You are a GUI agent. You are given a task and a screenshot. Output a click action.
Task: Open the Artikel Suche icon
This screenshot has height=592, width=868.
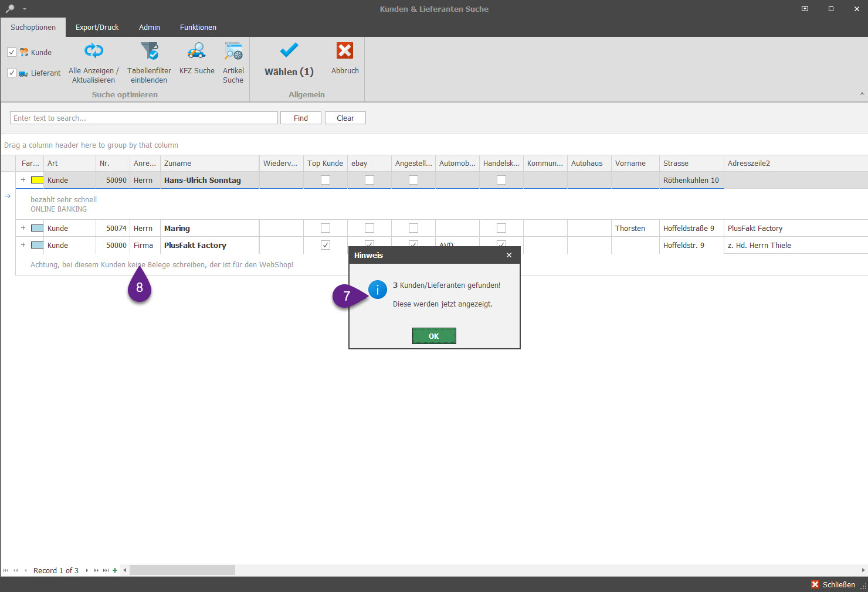233,51
